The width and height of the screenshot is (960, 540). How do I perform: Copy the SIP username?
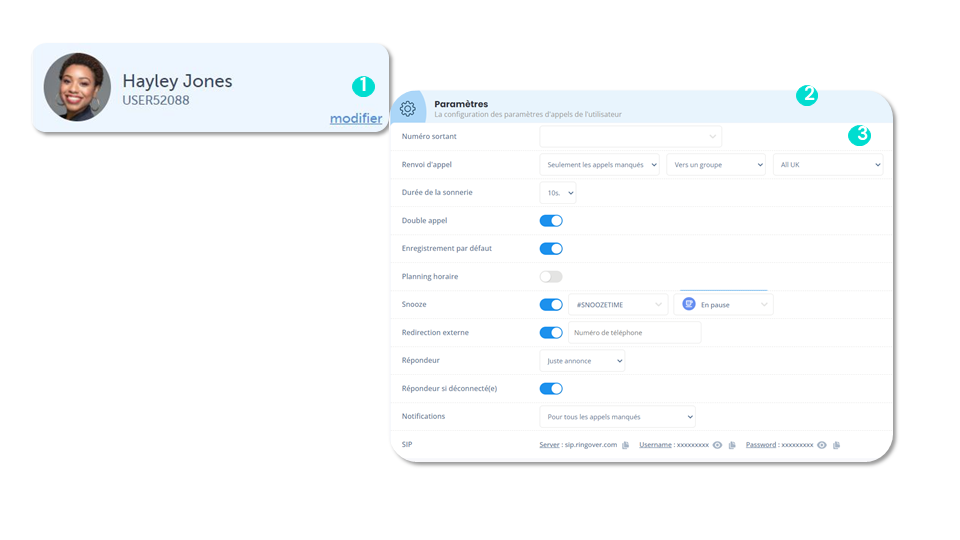(732, 445)
